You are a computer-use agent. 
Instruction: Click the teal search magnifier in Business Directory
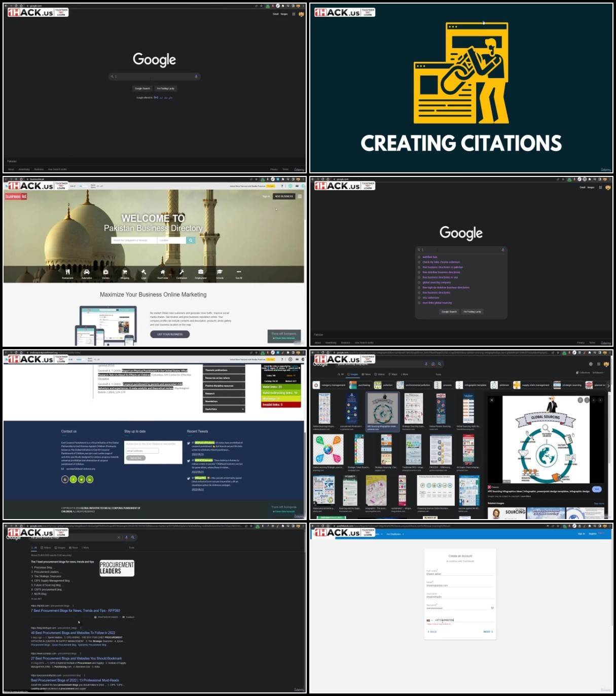191,240
